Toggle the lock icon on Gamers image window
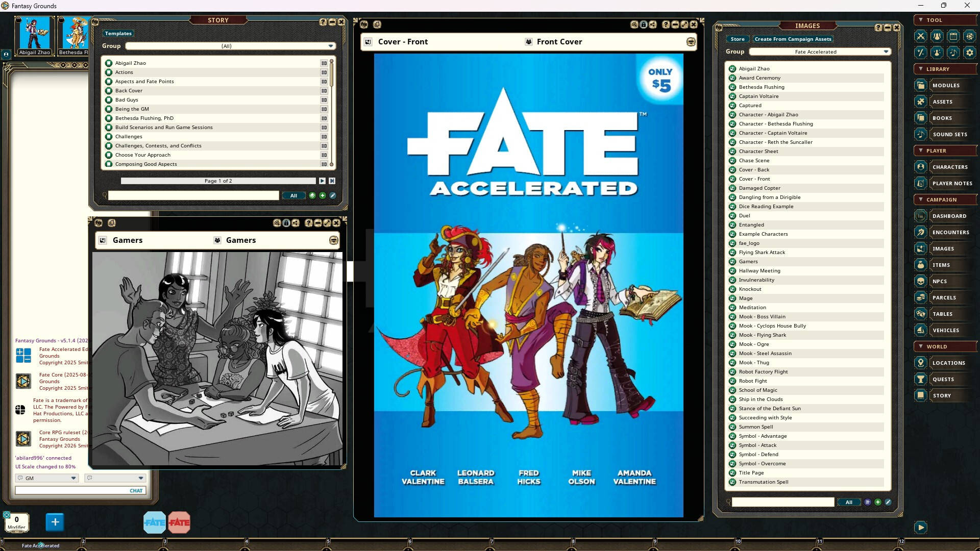The width and height of the screenshot is (980, 551). 286,223
